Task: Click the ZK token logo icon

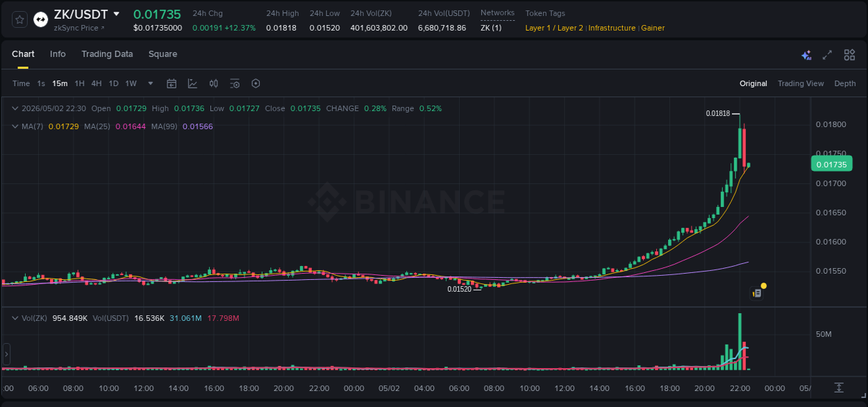Action: [x=41, y=19]
